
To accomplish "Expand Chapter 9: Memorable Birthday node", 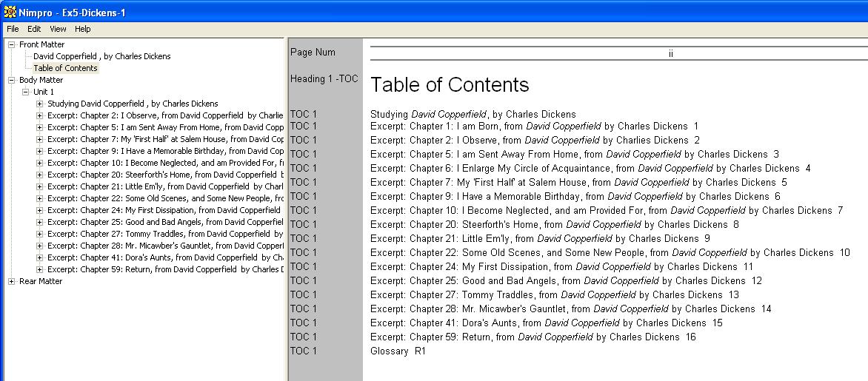I will [x=39, y=151].
